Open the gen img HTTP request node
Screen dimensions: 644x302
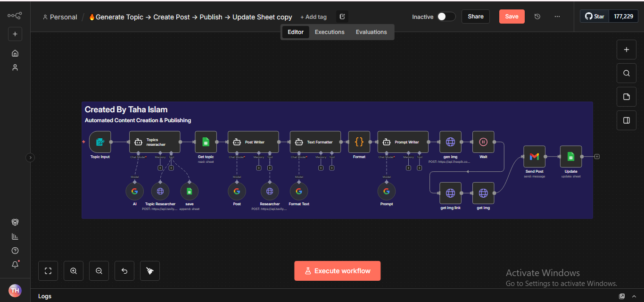click(x=450, y=142)
